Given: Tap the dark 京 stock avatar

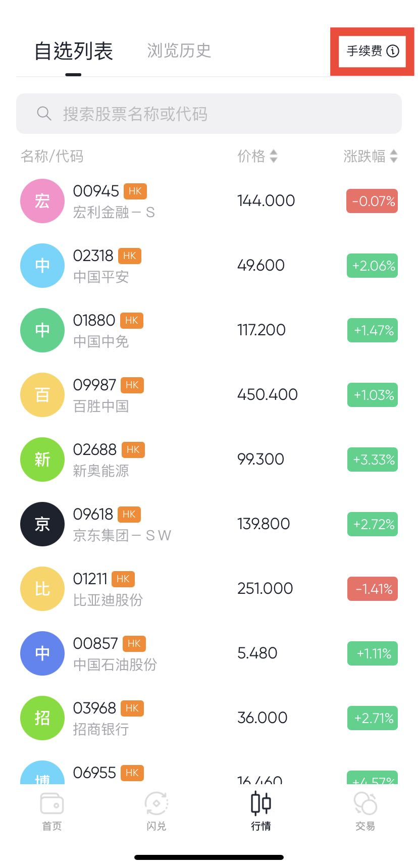Looking at the screenshot, I should coord(42,524).
